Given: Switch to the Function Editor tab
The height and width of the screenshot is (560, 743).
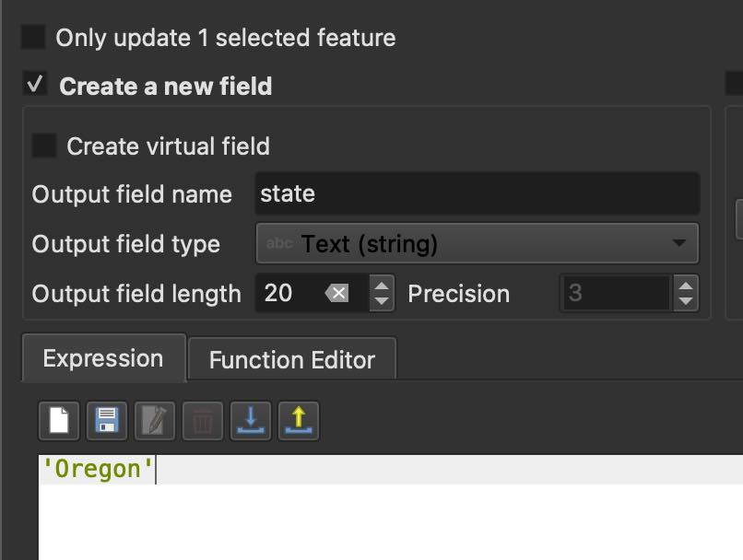Looking at the screenshot, I should point(291,359).
